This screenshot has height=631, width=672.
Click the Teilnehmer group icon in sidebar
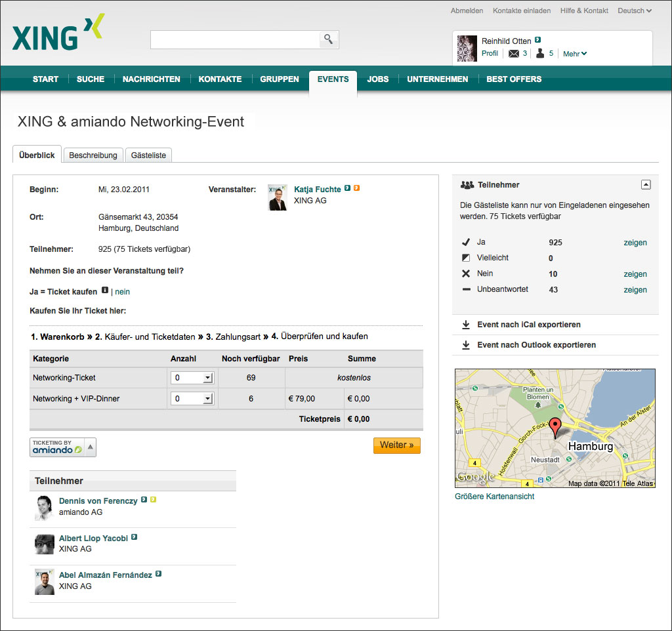[467, 184]
